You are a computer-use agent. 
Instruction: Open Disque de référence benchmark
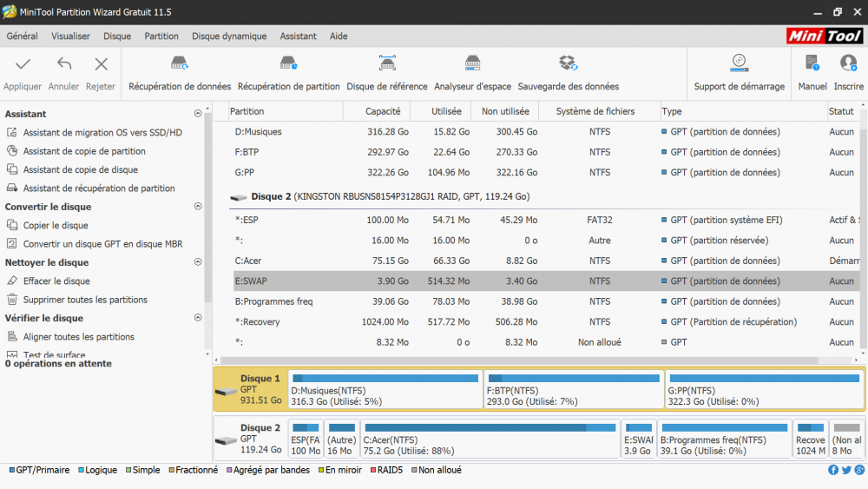pos(387,64)
